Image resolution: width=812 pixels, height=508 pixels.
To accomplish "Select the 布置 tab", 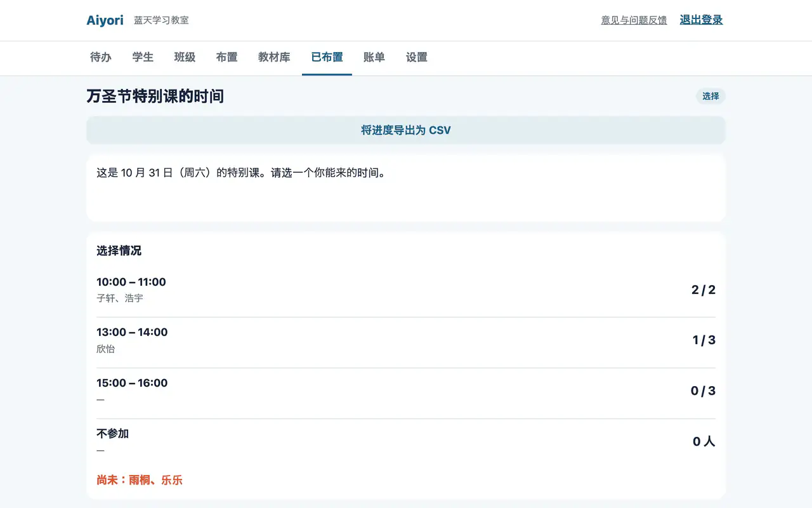I will [x=226, y=57].
